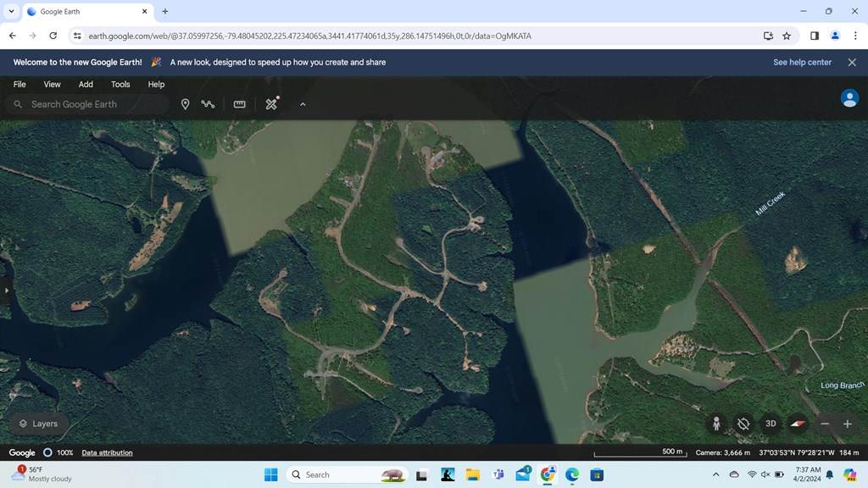Zoom in with the plus button
Image resolution: width=868 pixels, height=488 pixels.
(847, 424)
